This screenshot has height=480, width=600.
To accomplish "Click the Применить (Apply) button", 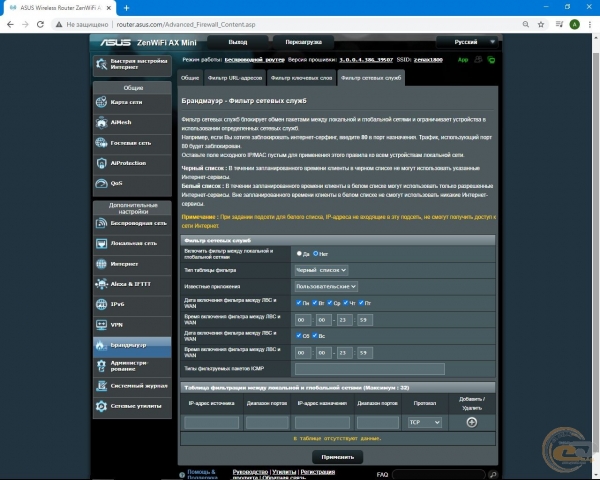I will tap(338, 457).
